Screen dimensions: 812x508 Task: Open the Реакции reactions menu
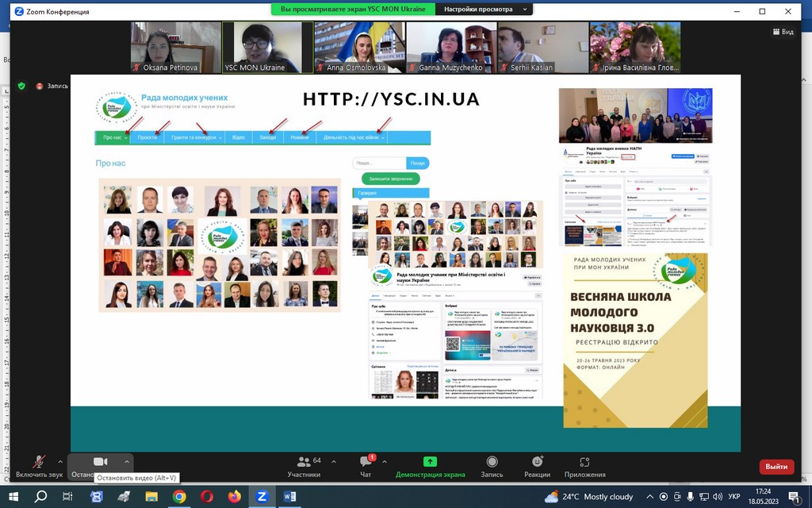click(537, 467)
